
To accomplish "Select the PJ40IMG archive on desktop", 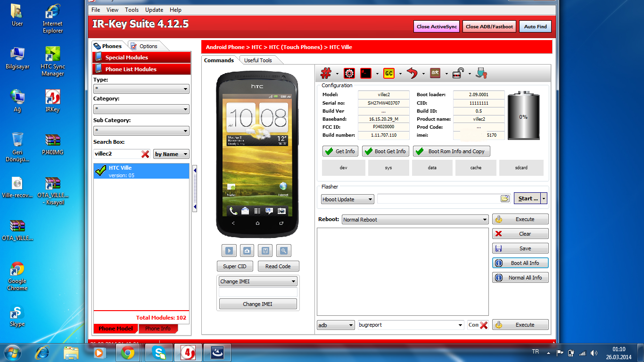I will 52,144.
